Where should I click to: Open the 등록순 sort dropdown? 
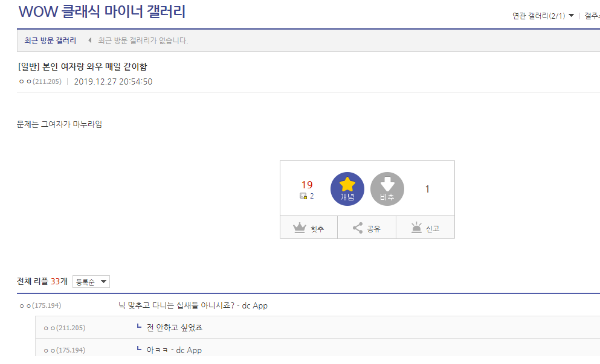(x=91, y=282)
